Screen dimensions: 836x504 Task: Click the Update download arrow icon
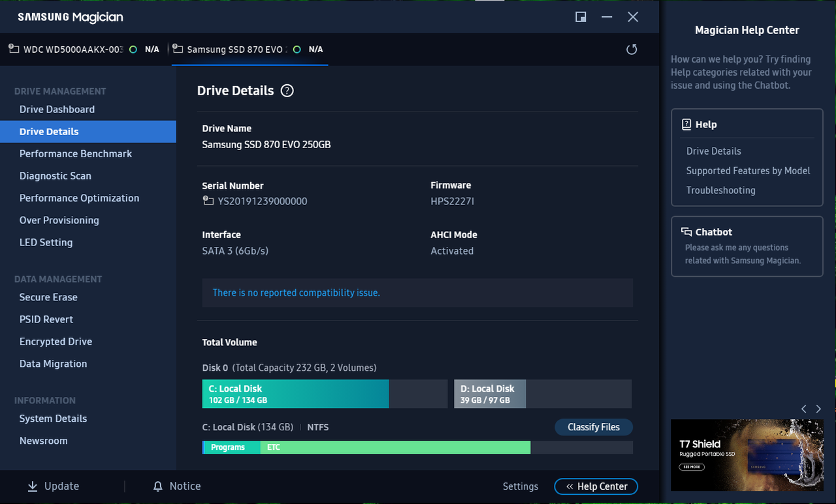tap(33, 486)
